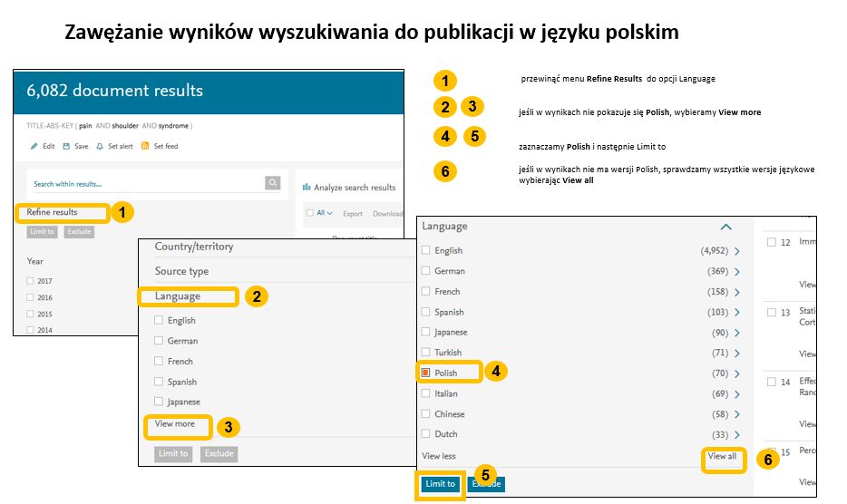The image size is (847, 504).
Task: Open the Country/territory filter section
Action: click(193, 247)
